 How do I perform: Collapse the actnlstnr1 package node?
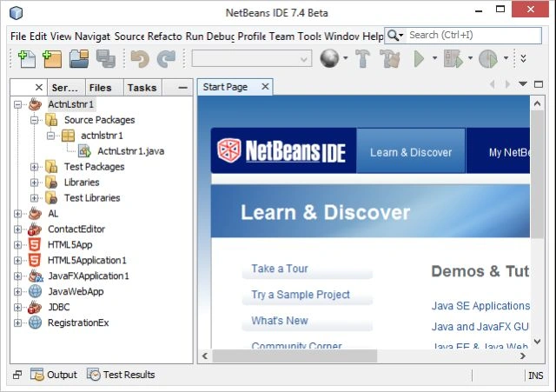click(50, 136)
